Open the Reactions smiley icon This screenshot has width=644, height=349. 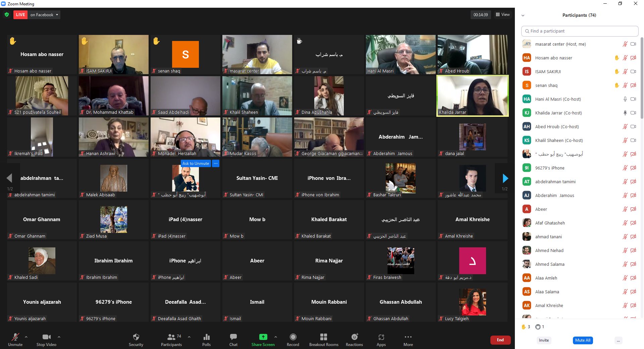(x=354, y=337)
